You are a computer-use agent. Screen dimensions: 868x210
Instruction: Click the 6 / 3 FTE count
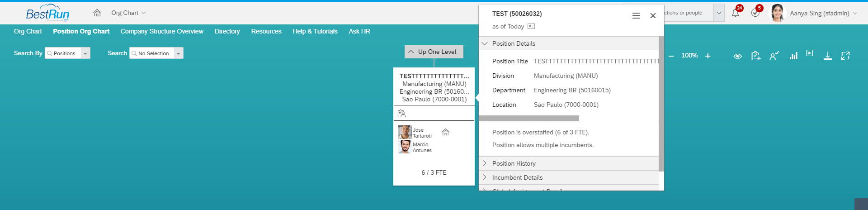pos(434,172)
